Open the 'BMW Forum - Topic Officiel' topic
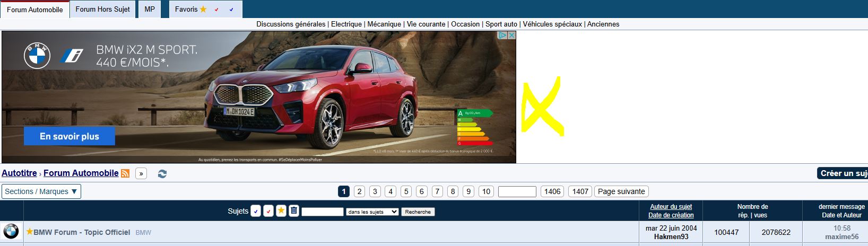The height and width of the screenshot is (246, 868). point(82,232)
